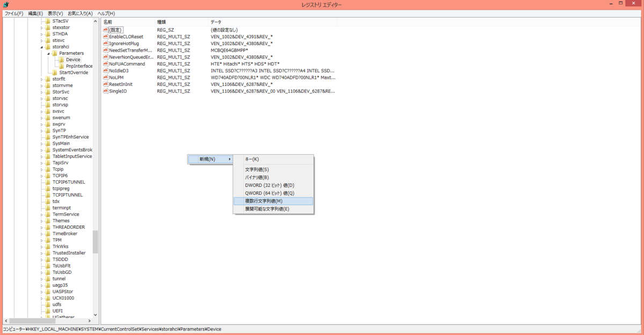Click the 新規(N) context menu item
The height and width of the screenshot is (335, 644).
[x=210, y=159]
